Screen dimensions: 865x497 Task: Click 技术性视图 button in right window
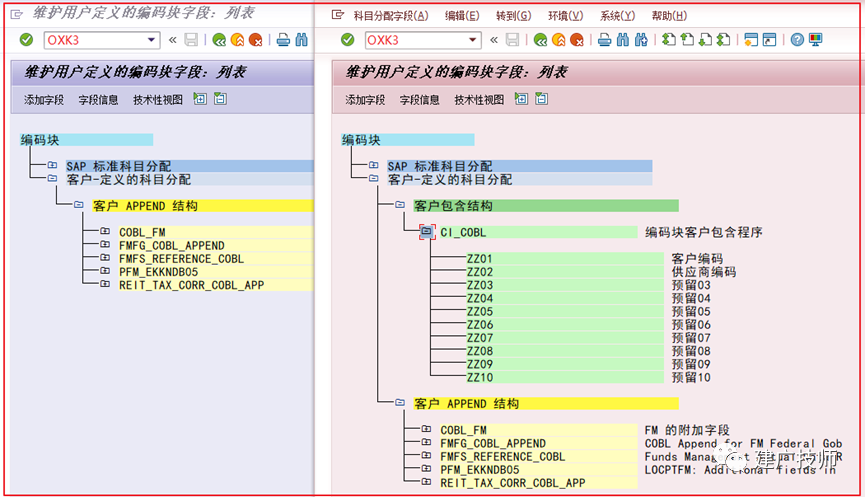479,100
